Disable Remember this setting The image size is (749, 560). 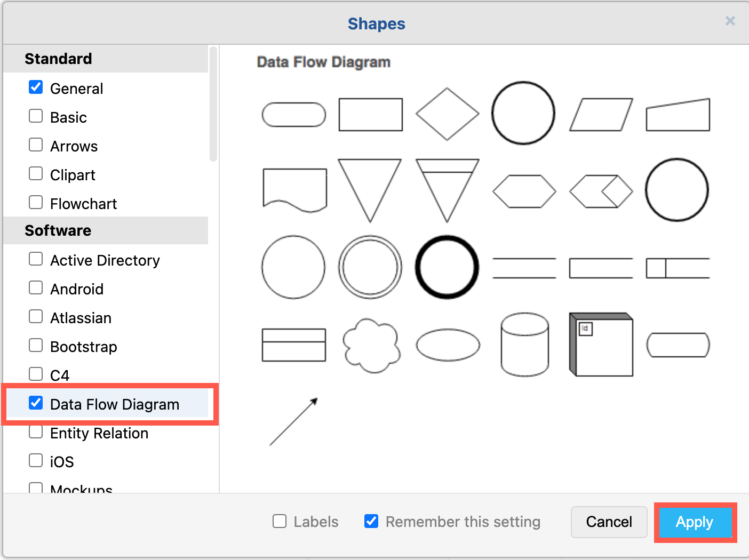point(371,521)
